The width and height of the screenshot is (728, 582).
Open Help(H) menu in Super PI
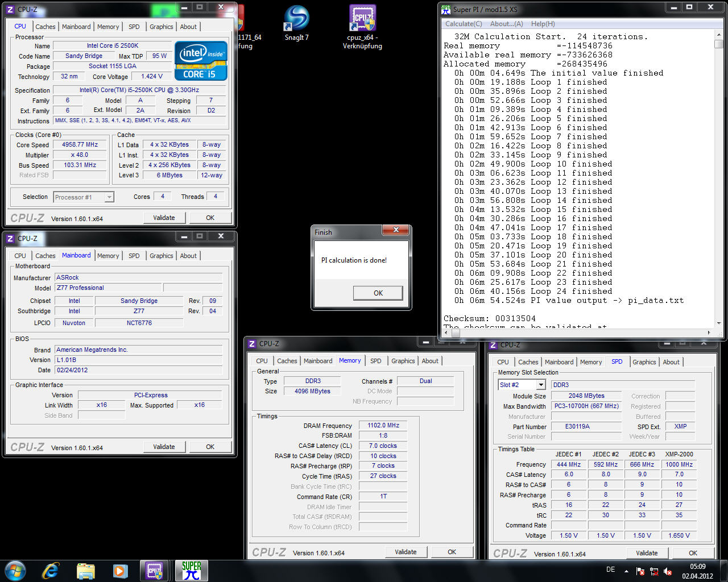click(543, 24)
